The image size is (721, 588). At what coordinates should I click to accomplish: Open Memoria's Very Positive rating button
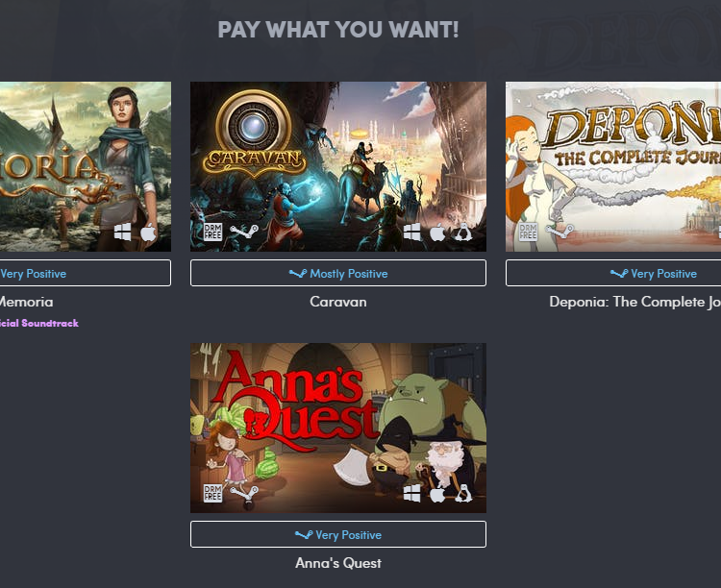pos(85,273)
